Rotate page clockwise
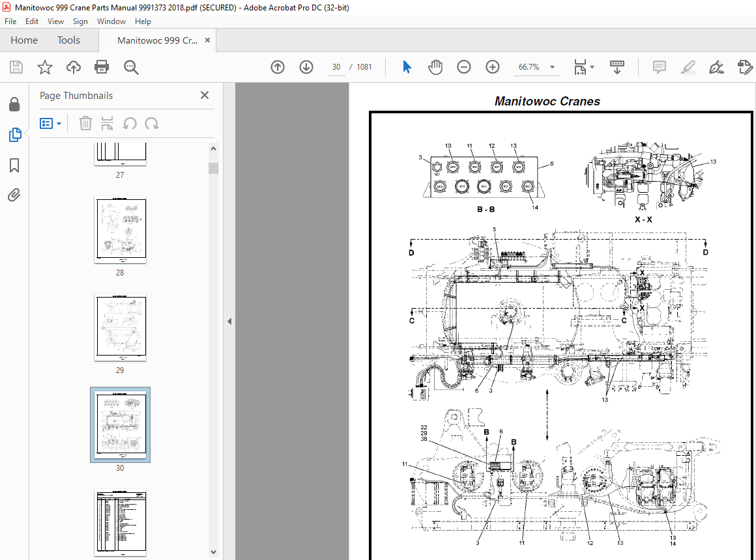The height and width of the screenshot is (560, 756). [x=151, y=123]
